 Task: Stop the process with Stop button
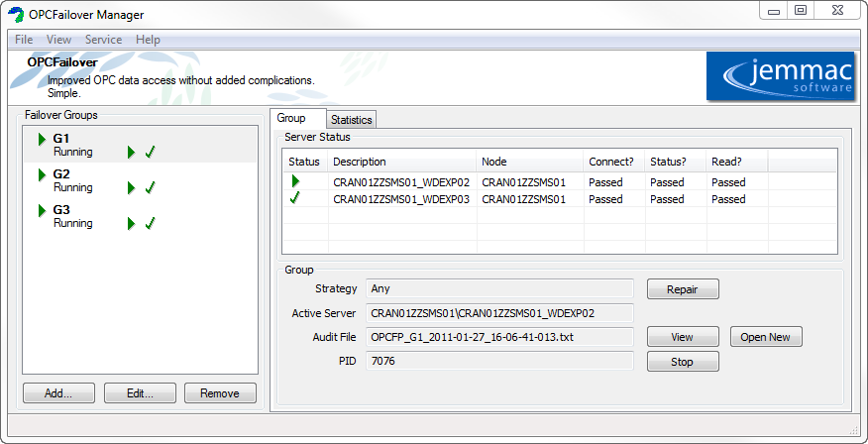(x=682, y=362)
